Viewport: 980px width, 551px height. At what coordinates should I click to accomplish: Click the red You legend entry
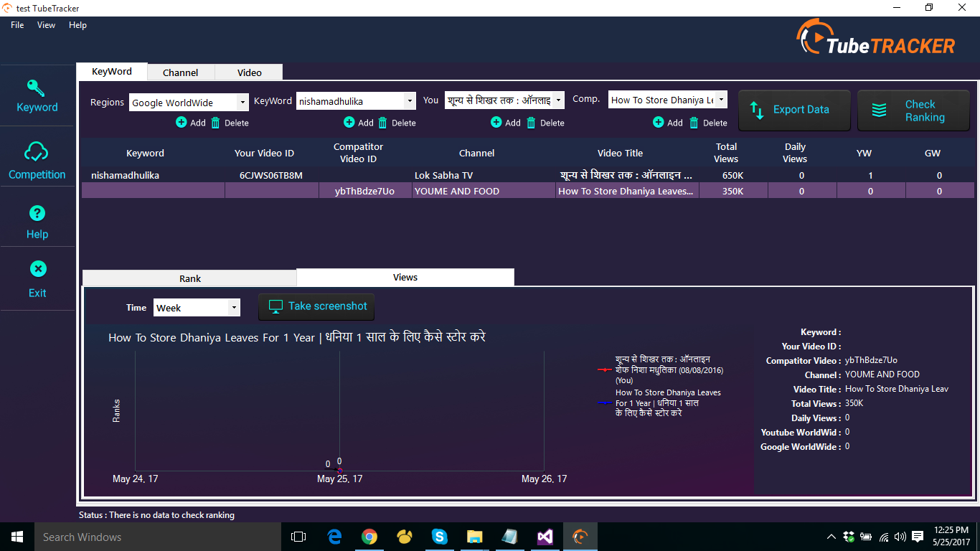[x=660, y=369]
